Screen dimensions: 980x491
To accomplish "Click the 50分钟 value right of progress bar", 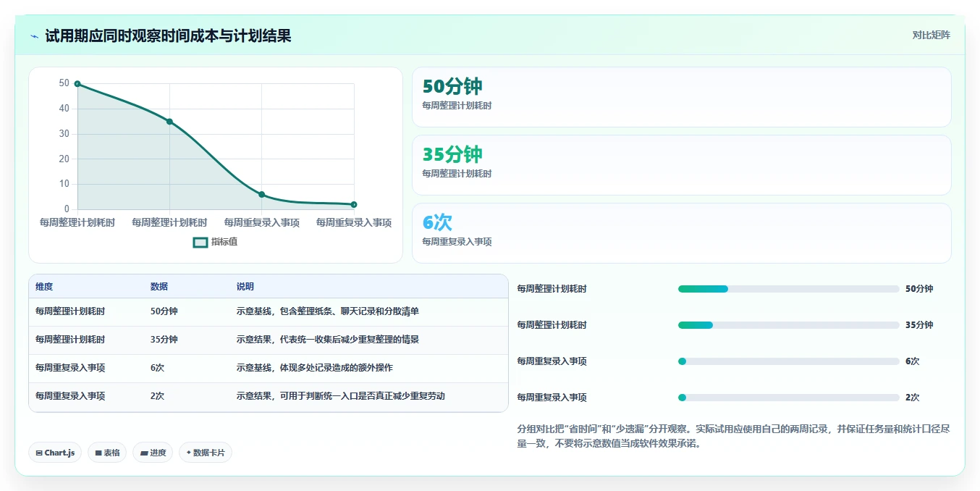I will 919,289.
